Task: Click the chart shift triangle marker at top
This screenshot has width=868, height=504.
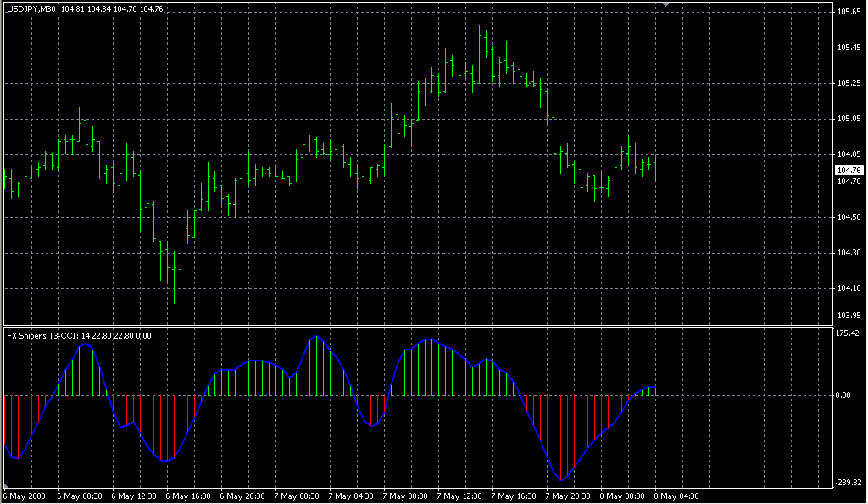Action: 666,5
